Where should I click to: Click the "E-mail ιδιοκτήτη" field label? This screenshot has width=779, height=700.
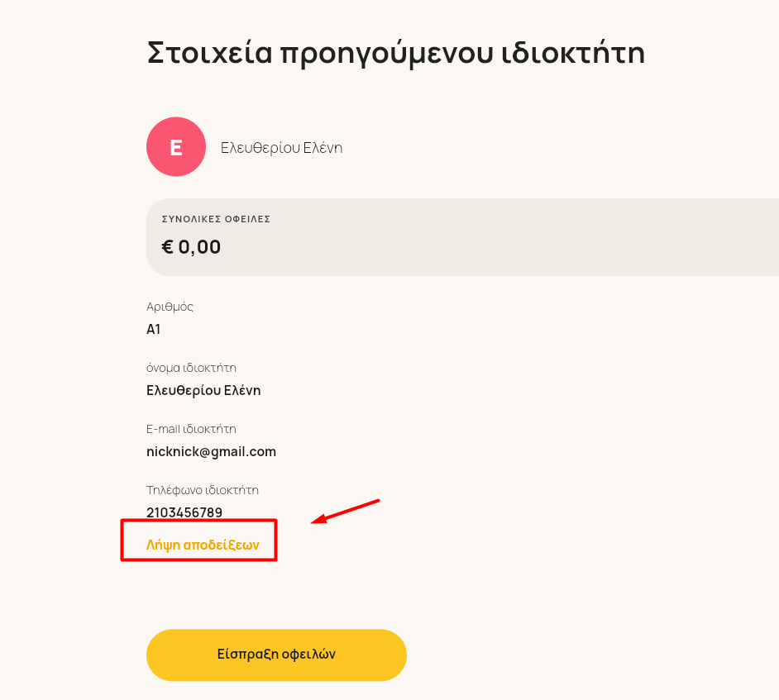click(191, 429)
